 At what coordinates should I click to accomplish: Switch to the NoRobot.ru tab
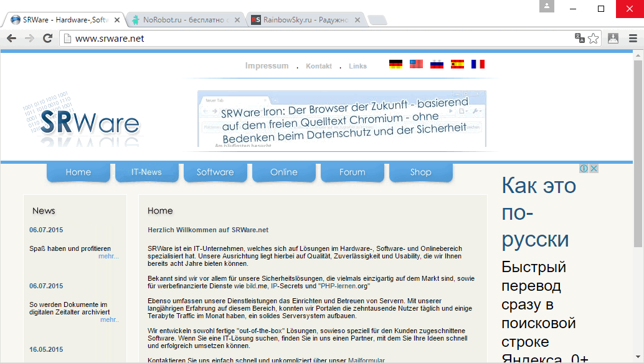[184, 20]
